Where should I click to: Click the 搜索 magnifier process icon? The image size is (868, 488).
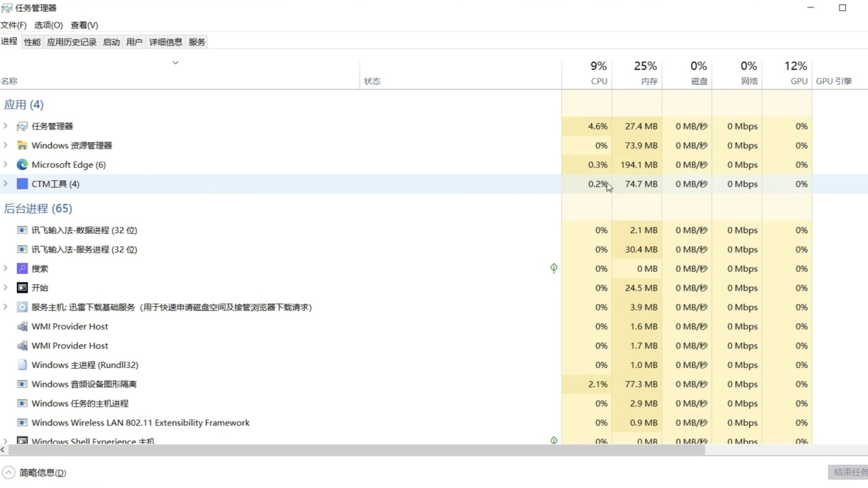point(22,268)
